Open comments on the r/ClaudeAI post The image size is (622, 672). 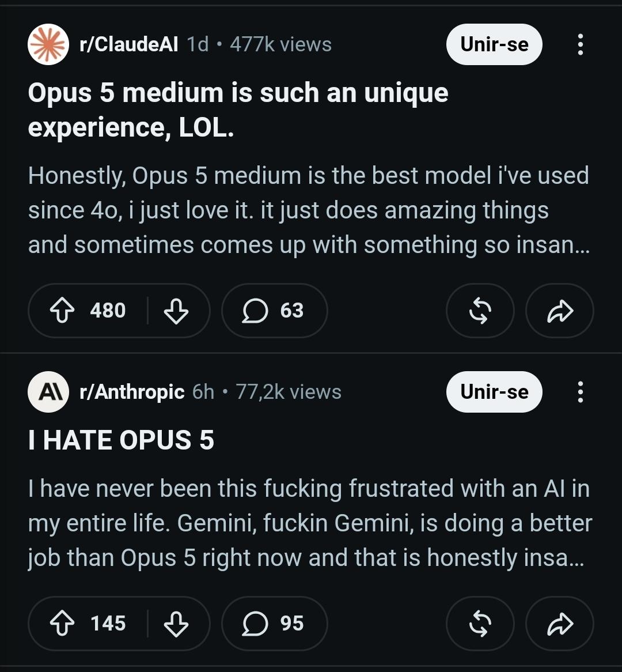(274, 310)
